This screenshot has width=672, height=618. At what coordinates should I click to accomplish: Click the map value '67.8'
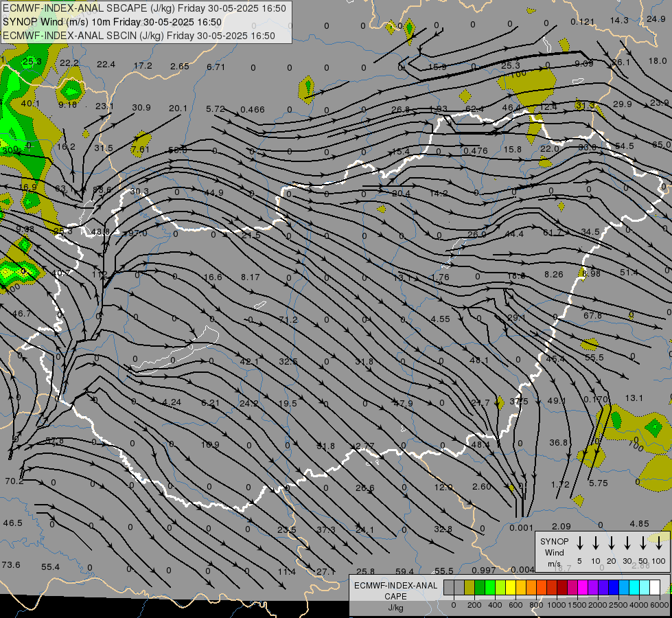(x=592, y=316)
